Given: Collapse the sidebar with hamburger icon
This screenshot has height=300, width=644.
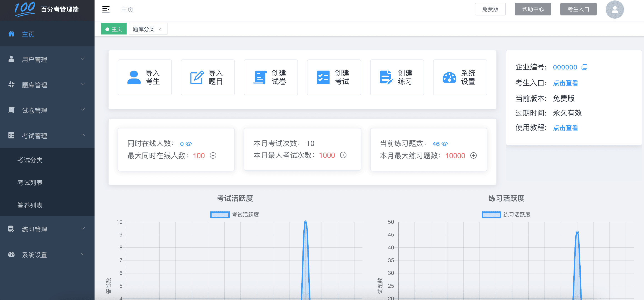Looking at the screenshot, I should pos(106,9).
